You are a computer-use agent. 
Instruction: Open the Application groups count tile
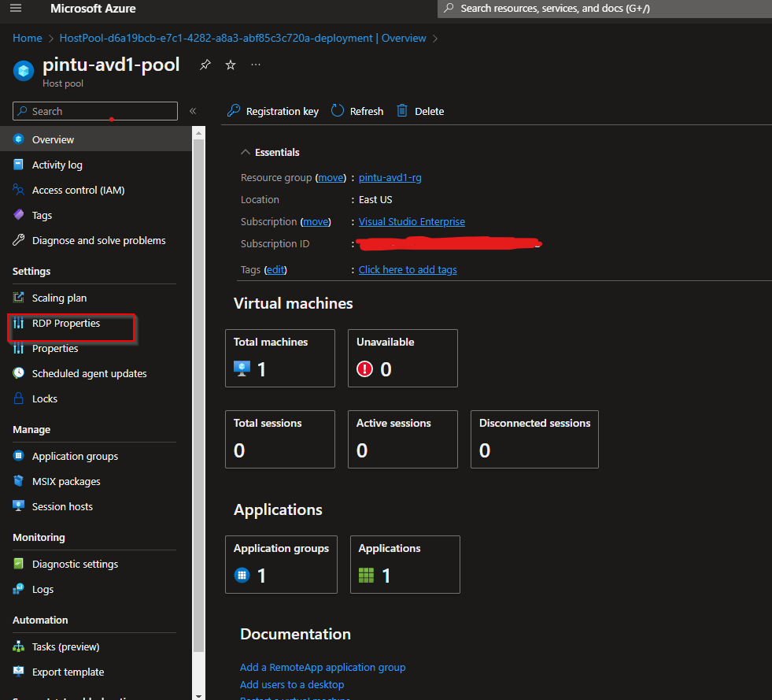281,565
